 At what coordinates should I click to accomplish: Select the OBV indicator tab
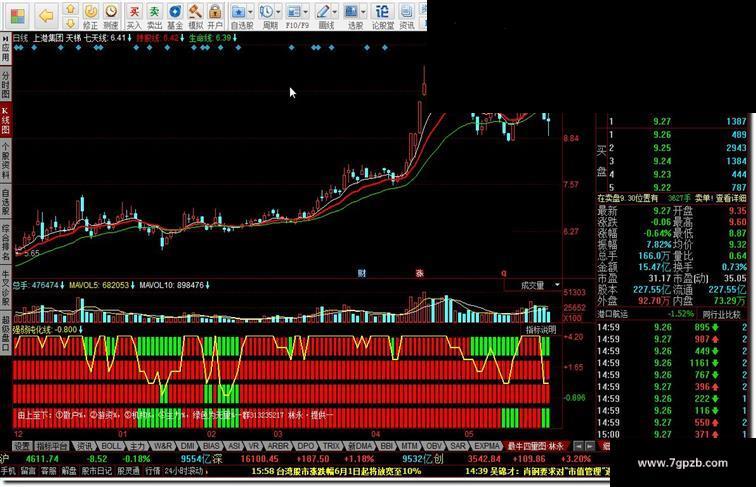pos(434,446)
